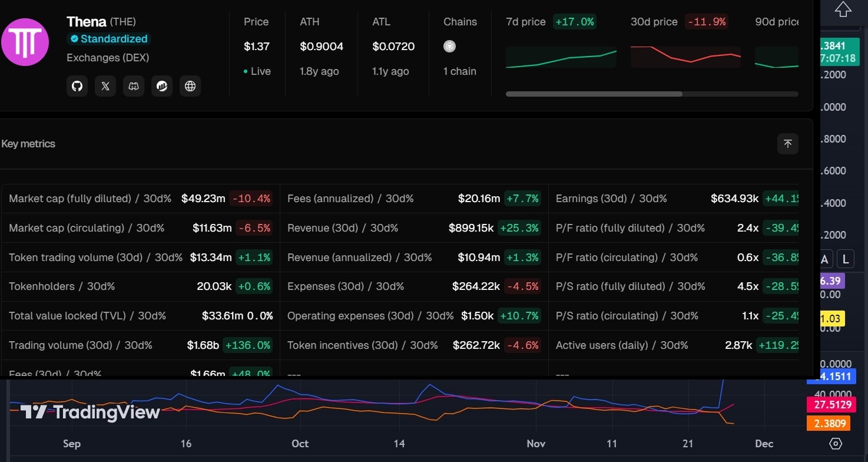
Task: Open Thena's GitHub link icon
Action: 77,86
